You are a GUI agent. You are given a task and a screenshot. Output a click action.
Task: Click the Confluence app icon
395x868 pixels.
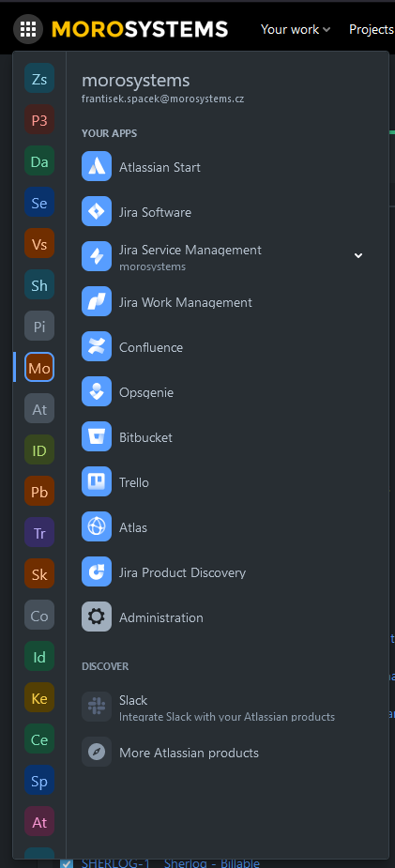click(x=97, y=346)
